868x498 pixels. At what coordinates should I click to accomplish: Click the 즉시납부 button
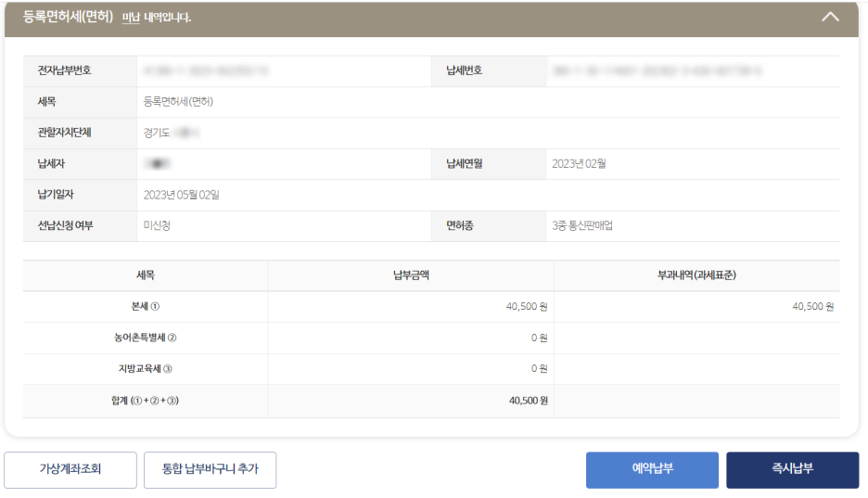tap(792, 470)
